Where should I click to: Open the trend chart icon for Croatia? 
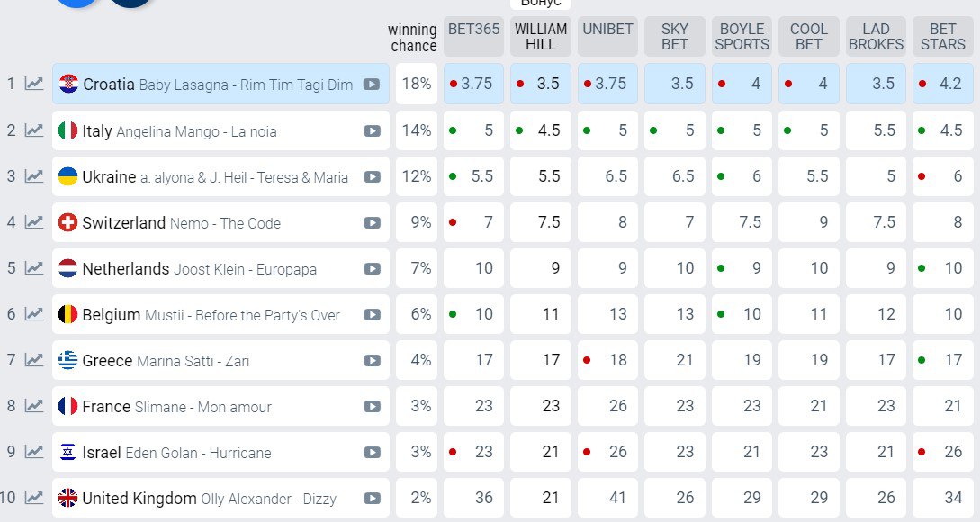34,84
